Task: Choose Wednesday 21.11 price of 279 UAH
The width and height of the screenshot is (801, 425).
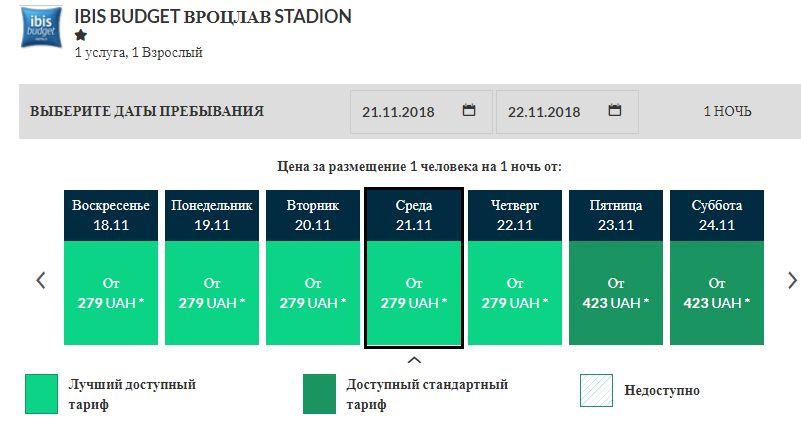Action: (x=414, y=293)
